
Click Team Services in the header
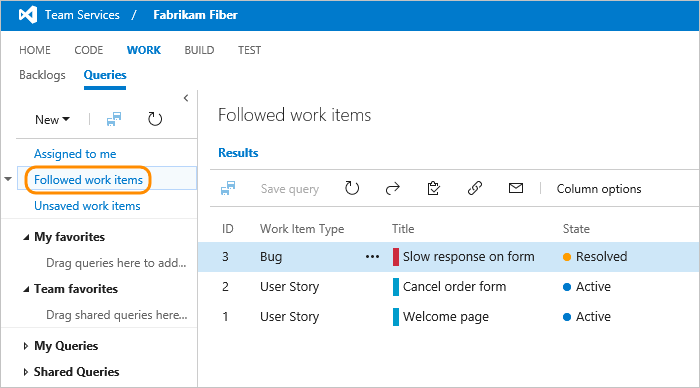coord(82,15)
